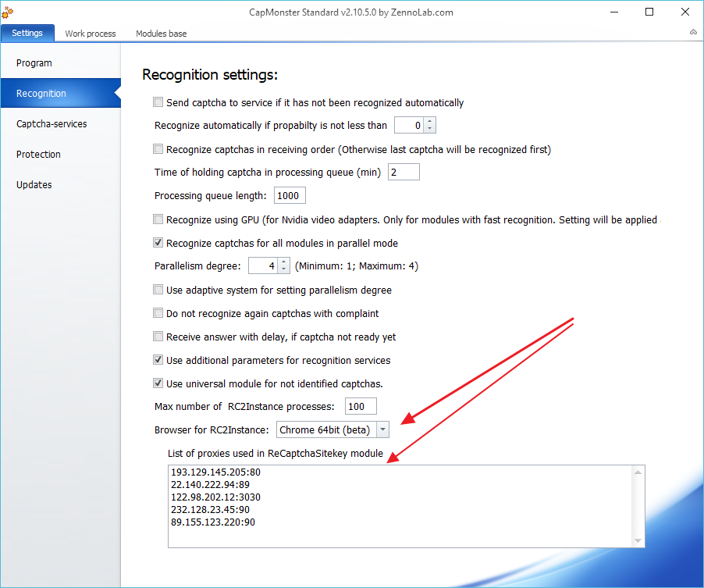Uncheck Recognize captchas in parallel mode
The height and width of the screenshot is (588, 704).
coord(158,243)
